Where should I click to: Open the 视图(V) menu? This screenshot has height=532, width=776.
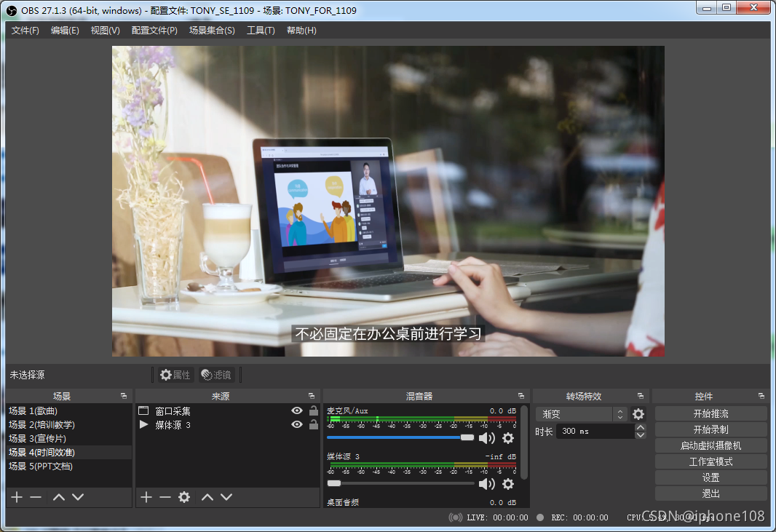[x=105, y=31]
